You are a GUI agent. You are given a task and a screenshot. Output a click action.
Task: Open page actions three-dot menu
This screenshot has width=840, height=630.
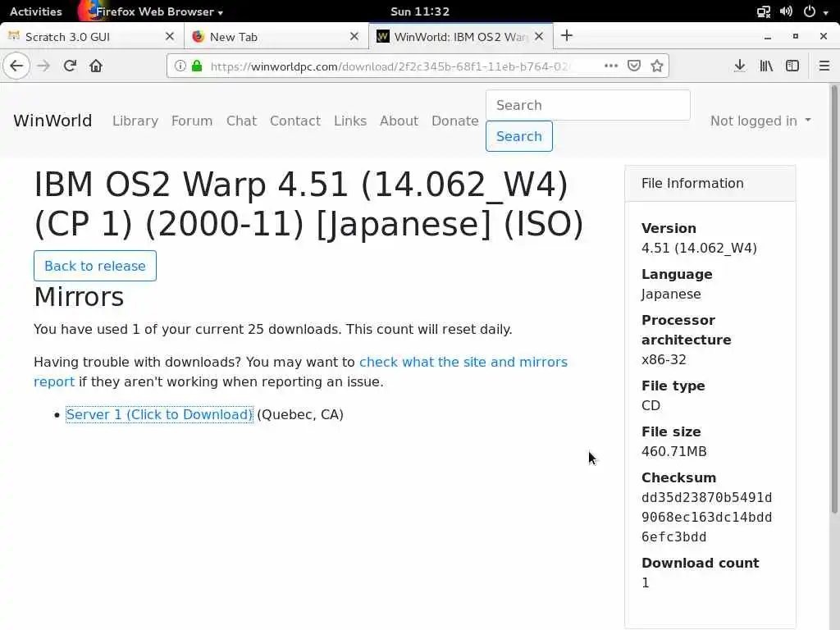[610, 66]
